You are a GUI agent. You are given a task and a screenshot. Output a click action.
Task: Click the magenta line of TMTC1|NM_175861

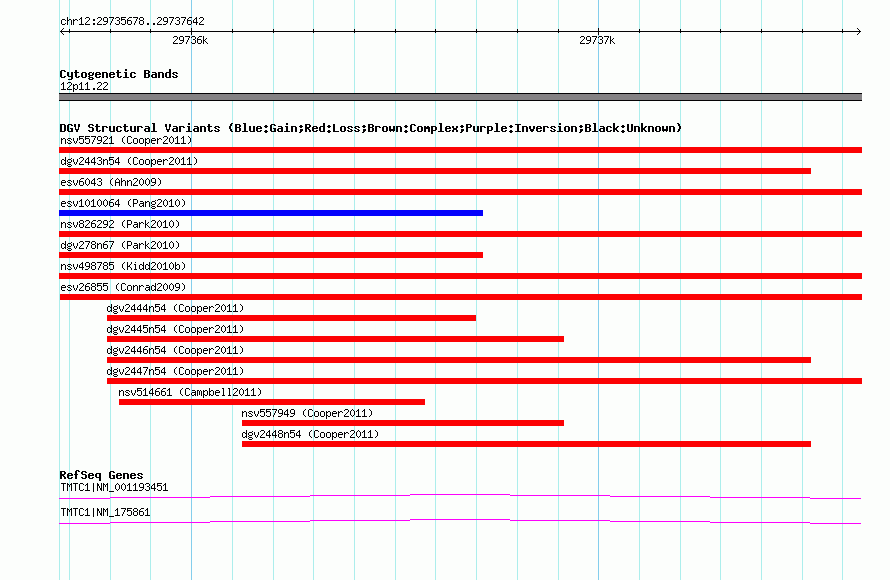click(460, 521)
